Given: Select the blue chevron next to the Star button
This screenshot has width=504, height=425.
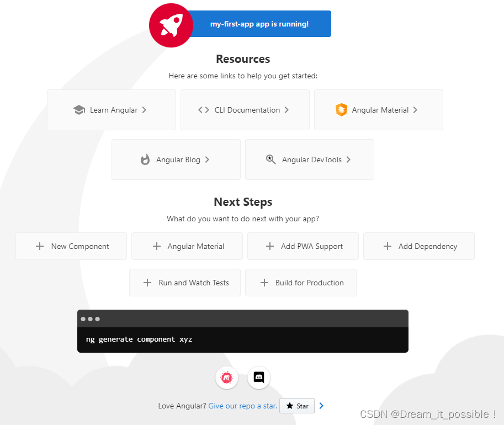Looking at the screenshot, I should [x=321, y=405].
